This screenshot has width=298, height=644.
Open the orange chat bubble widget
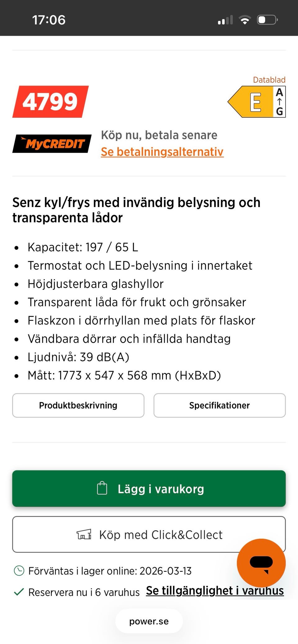point(261,563)
